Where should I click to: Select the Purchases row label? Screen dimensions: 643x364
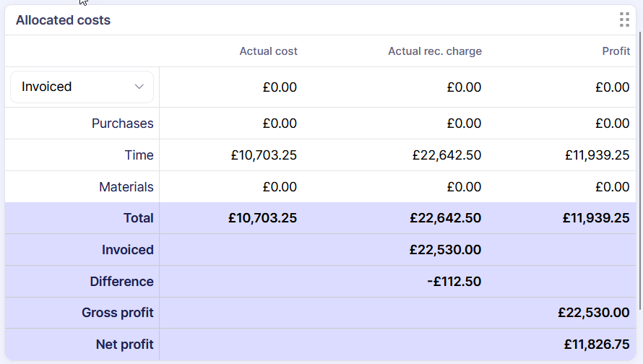(x=122, y=123)
